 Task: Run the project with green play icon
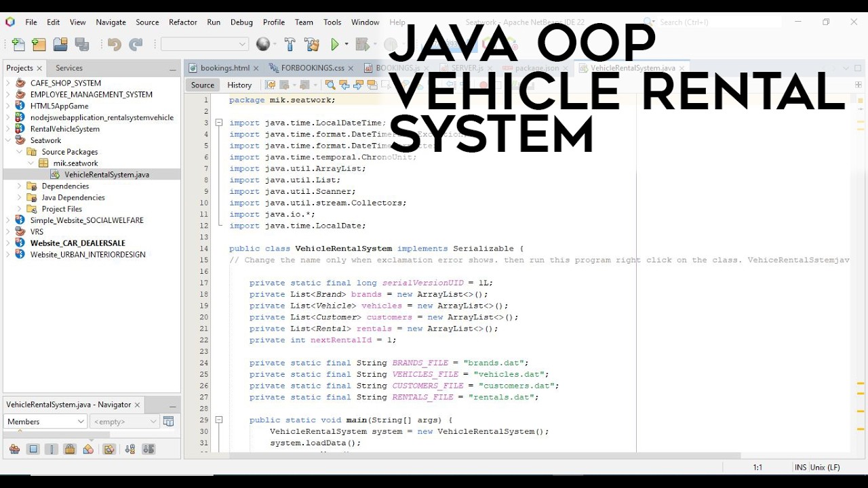pyautogui.click(x=335, y=45)
